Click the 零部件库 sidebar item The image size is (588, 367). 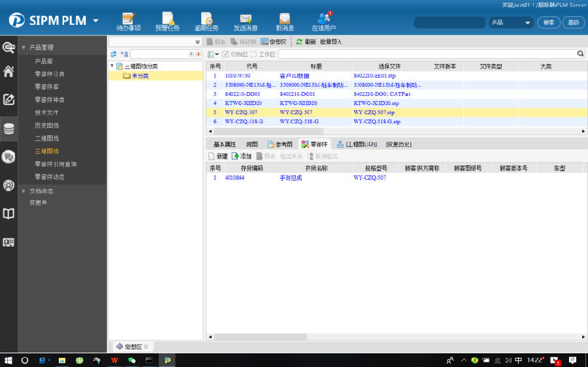click(x=46, y=87)
